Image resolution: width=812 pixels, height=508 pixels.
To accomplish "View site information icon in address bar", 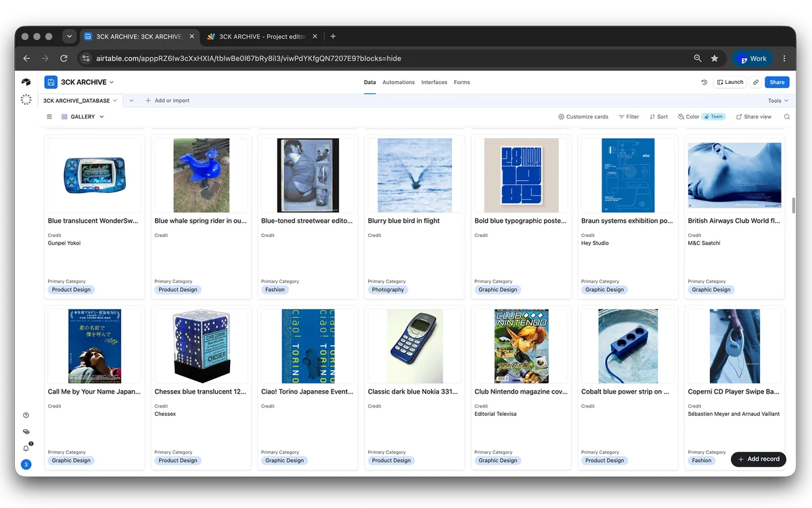I will (x=85, y=58).
